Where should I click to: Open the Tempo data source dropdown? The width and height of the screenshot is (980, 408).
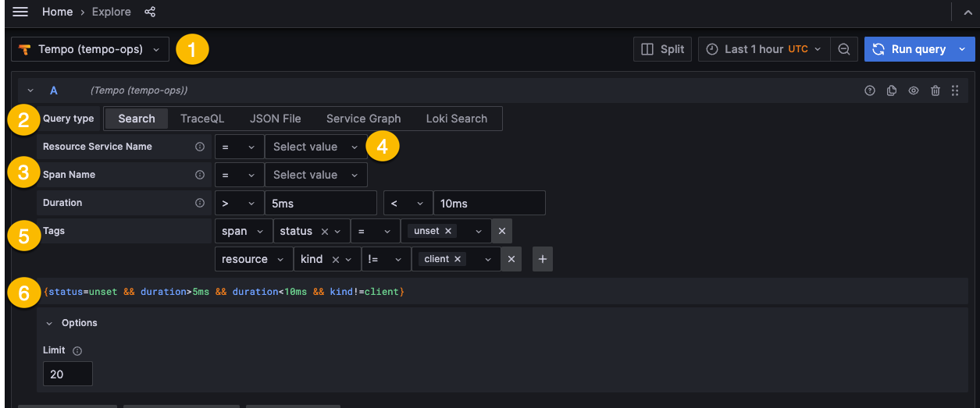tap(90, 49)
